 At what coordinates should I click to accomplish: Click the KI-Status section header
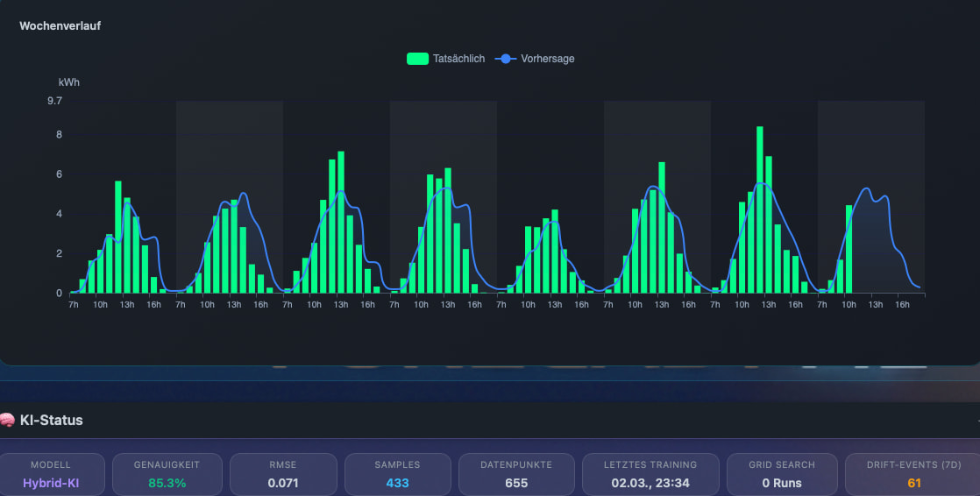click(x=51, y=421)
